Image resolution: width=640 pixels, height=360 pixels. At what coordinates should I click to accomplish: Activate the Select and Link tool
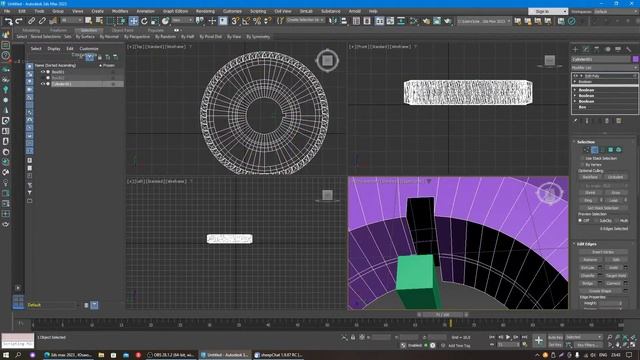click(x=31, y=21)
